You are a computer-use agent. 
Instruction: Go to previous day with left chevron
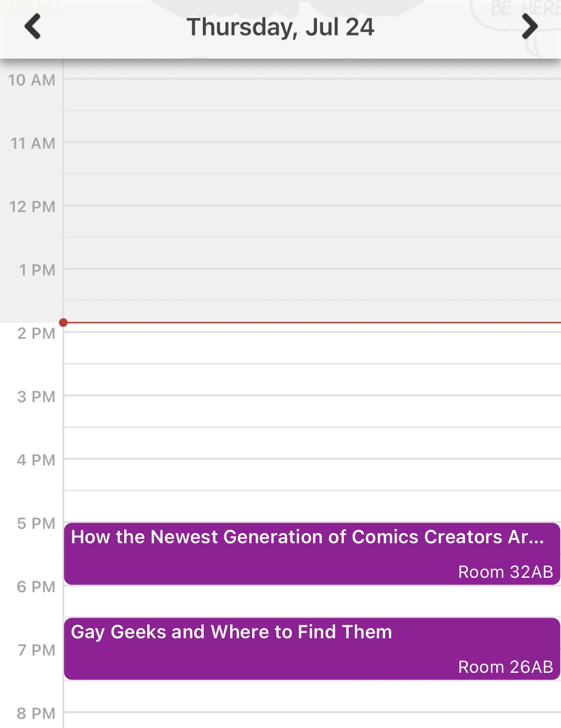(x=33, y=26)
